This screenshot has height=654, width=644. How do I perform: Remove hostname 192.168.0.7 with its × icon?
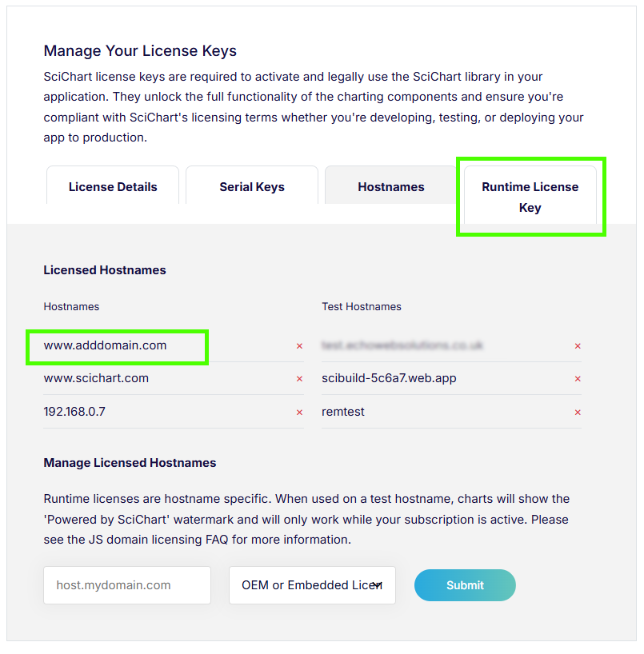[299, 412]
